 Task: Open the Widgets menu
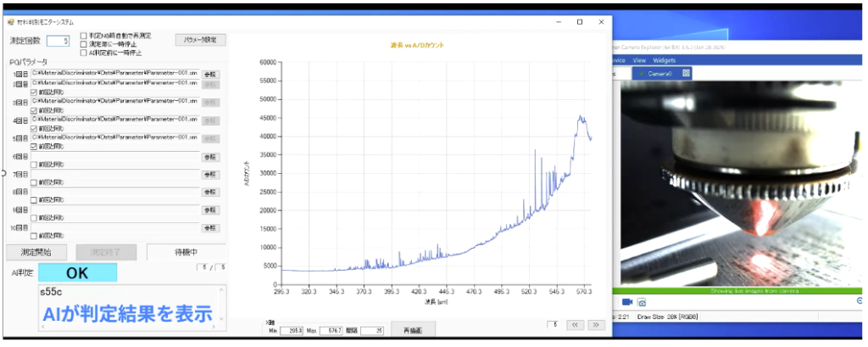coord(665,61)
